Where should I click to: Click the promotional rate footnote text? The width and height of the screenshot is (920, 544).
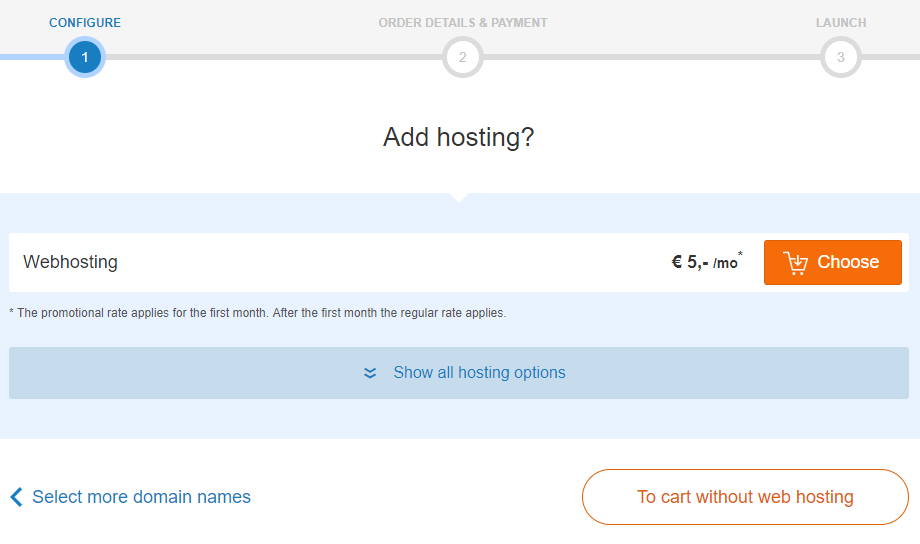258,313
